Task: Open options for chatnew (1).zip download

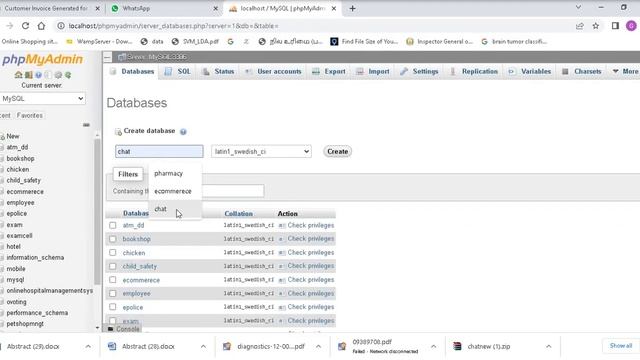Action: click(549, 346)
